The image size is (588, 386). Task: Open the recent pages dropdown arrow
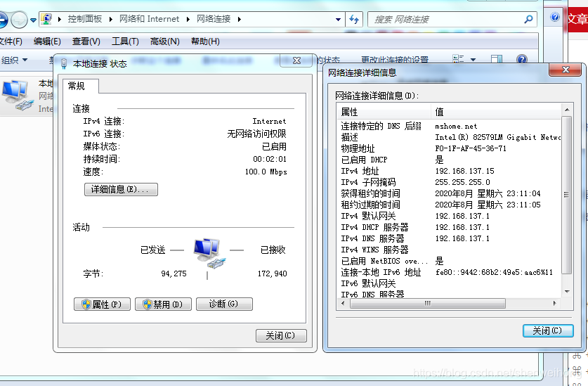point(34,20)
